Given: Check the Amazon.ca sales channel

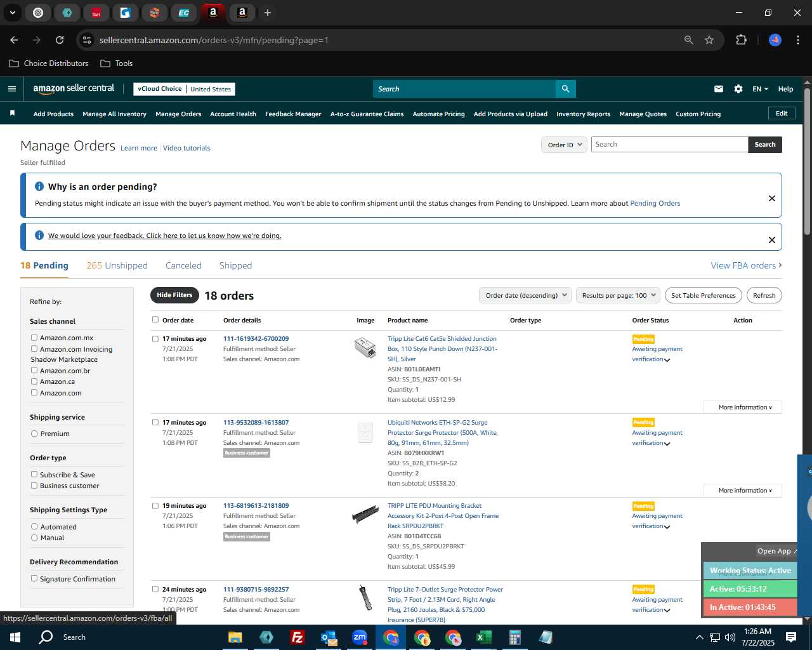Looking at the screenshot, I should pos(34,381).
